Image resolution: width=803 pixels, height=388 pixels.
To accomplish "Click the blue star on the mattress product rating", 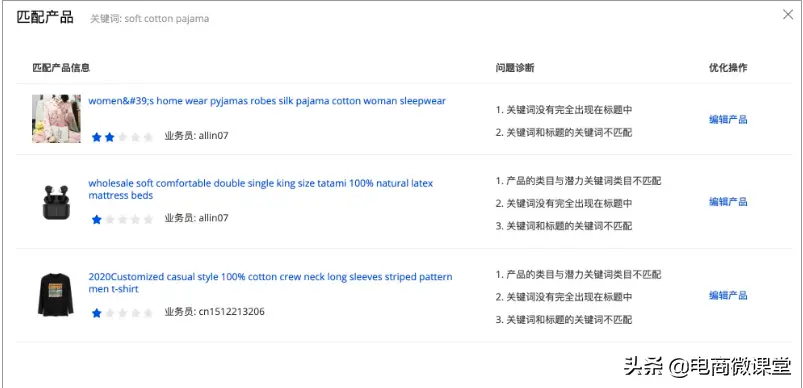I will click(96, 220).
